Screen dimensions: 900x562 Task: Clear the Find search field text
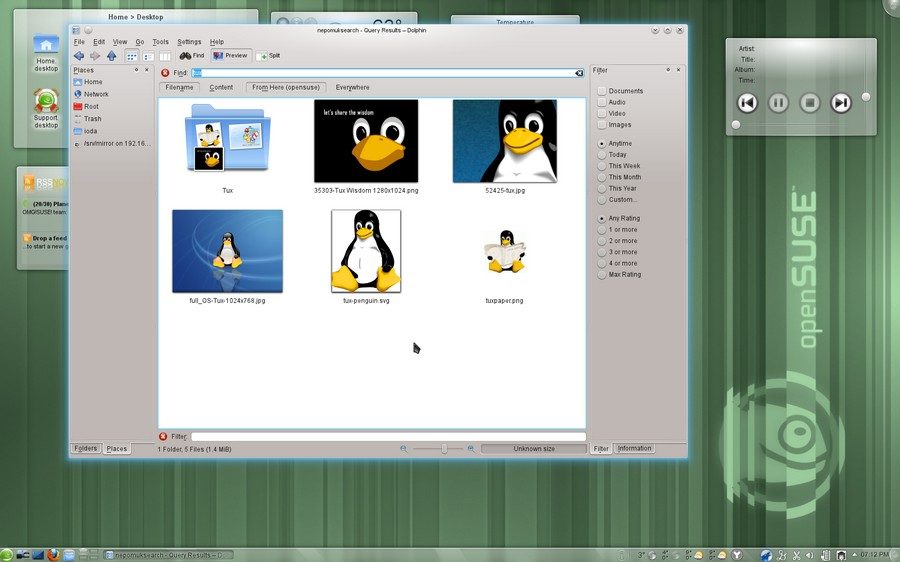pos(579,73)
